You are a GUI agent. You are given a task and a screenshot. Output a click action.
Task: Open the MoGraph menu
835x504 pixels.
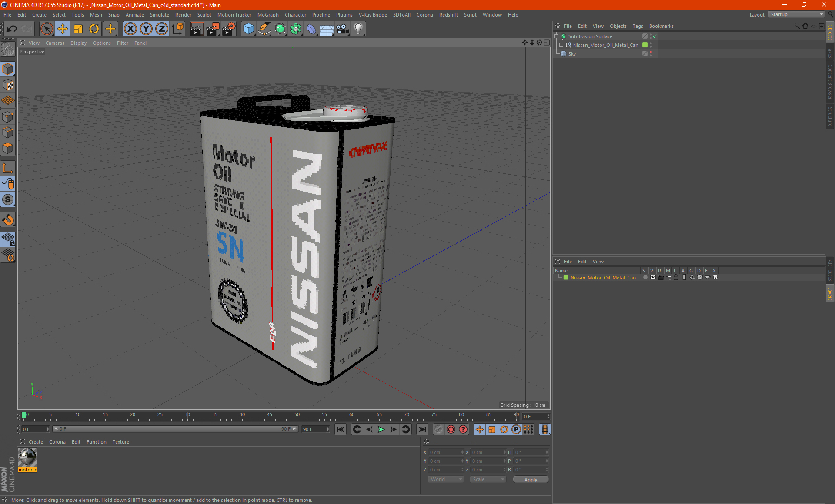(268, 15)
